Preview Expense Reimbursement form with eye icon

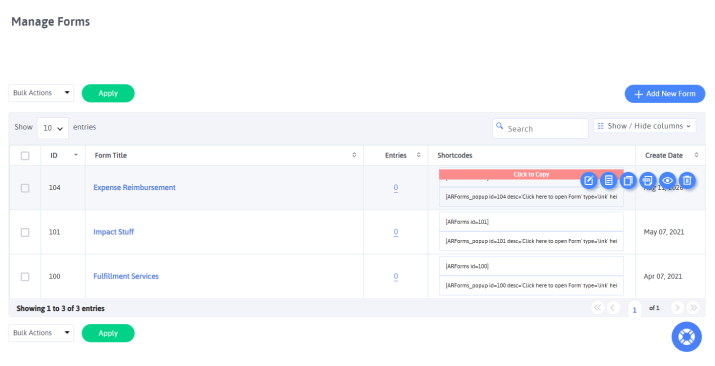pyautogui.click(x=667, y=180)
